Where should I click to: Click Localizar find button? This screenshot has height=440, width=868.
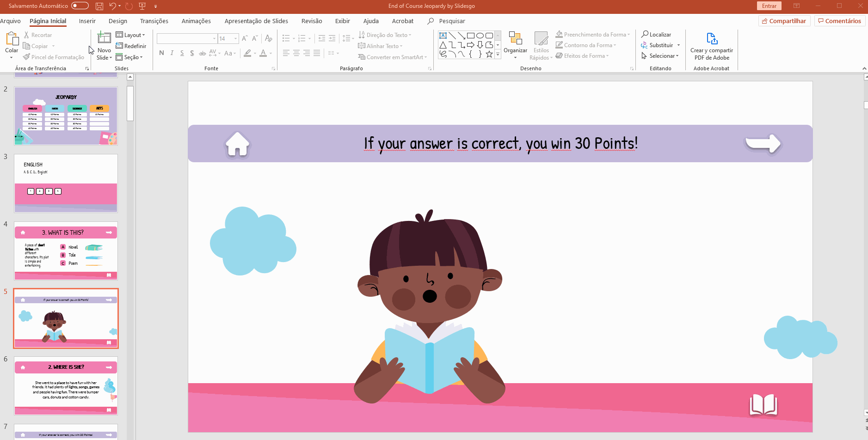(x=656, y=35)
